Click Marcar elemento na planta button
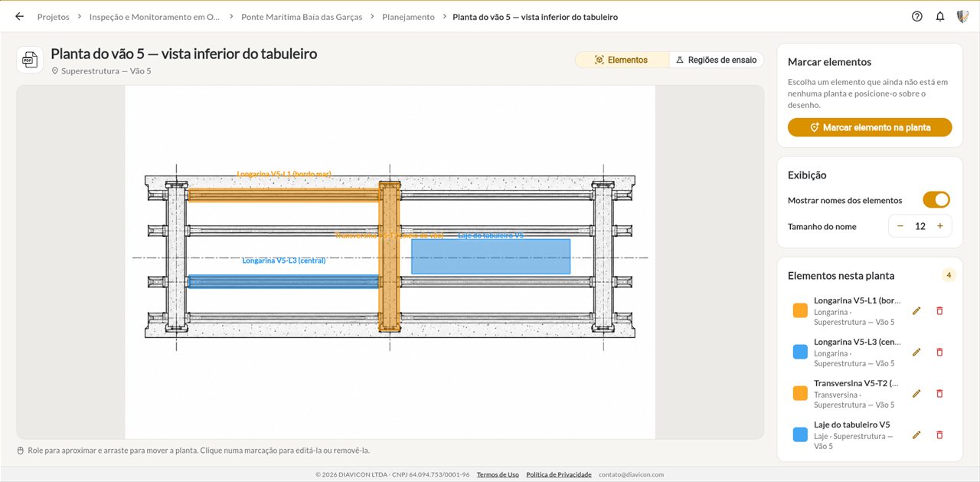The width and height of the screenshot is (980, 482). [x=870, y=128]
